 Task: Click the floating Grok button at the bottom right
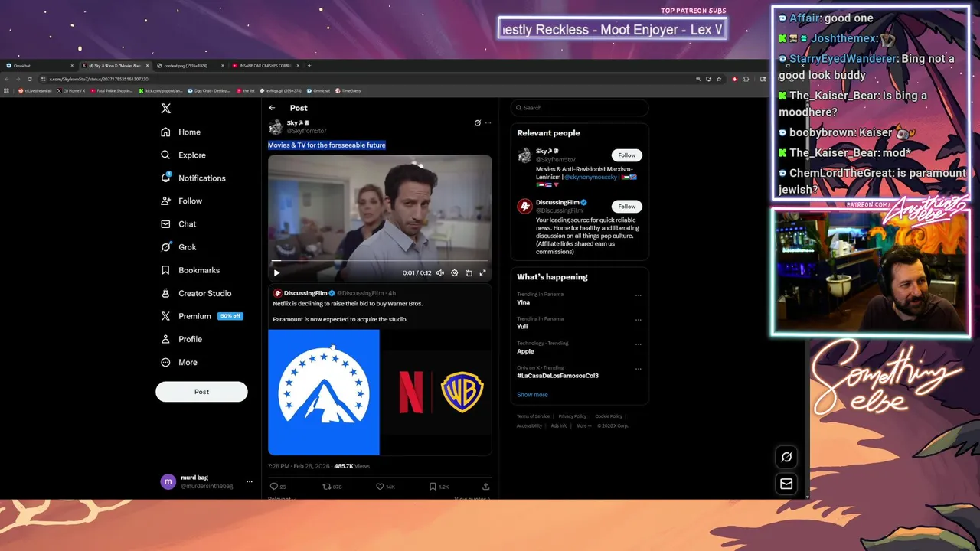click(786, 457)
